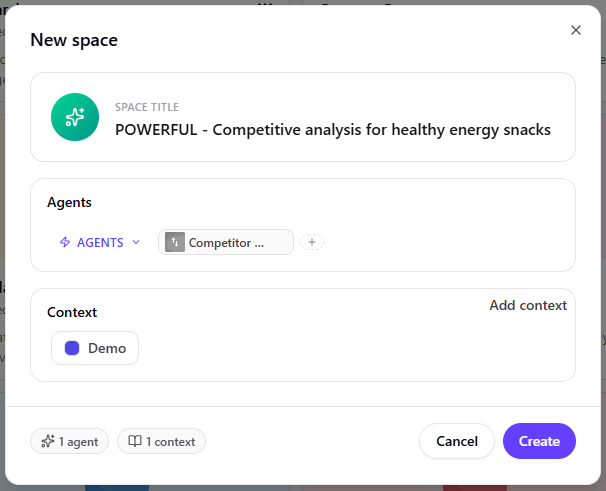606x491 pixels.
Task: Click the sparkle icon in the agent count badge
Action: pyautogui.click(x=48, y=441)
